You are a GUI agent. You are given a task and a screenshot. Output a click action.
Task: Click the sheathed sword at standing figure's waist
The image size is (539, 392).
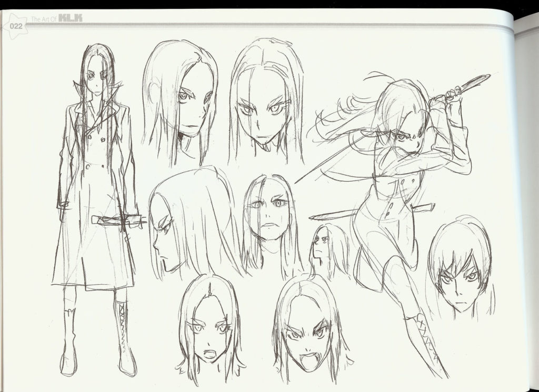118,220
